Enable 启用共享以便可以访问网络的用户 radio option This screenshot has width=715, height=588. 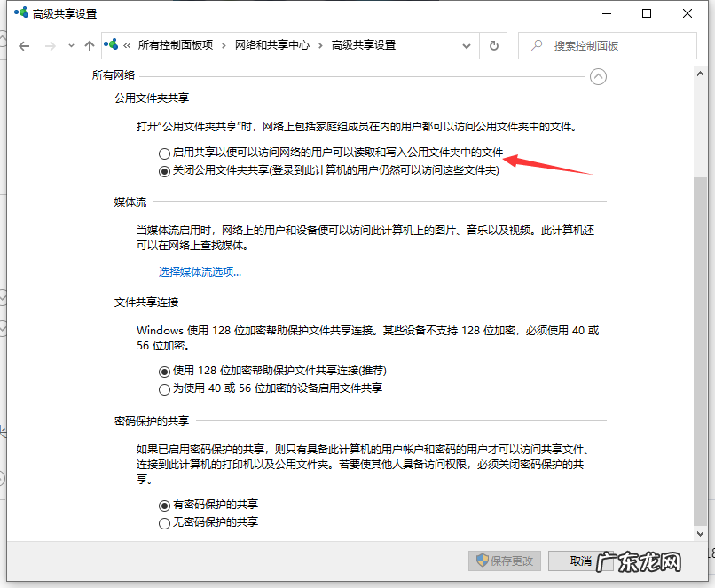[x=164, y=153]
